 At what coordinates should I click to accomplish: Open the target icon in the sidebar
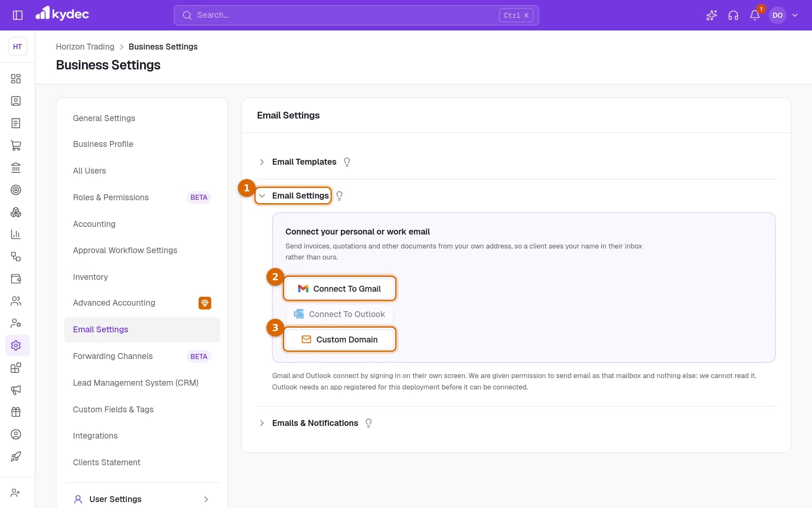coord(16,190)
